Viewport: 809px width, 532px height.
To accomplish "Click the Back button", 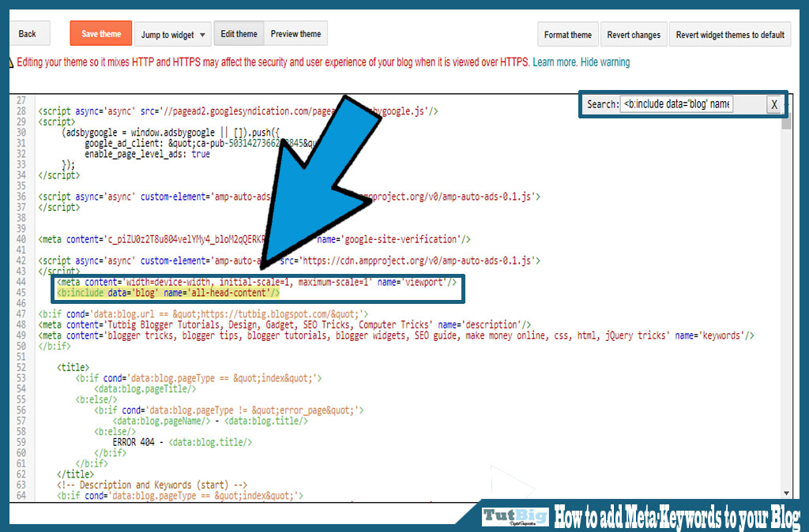I will click(x=29, y=33).
